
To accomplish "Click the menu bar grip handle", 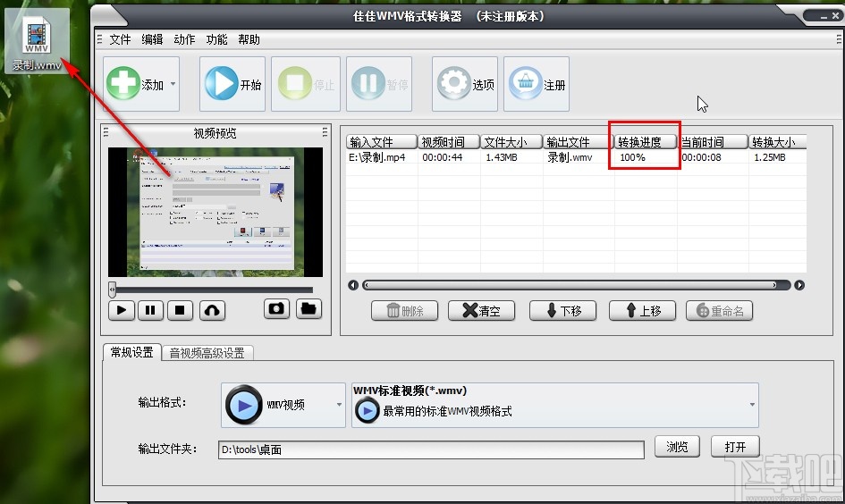I will click(x=99, y=39).
